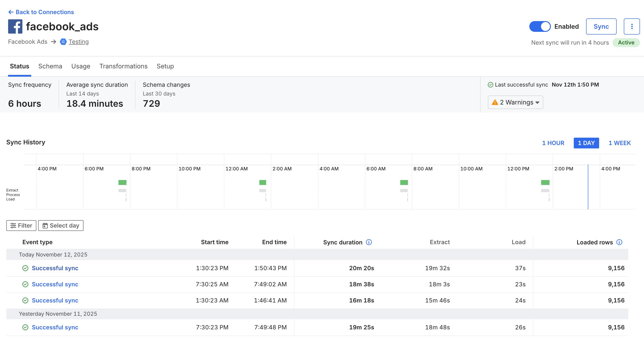
Task: Click the Last successful sync checkmark icon
Action: pyautogui.click(x=490, y=85)
